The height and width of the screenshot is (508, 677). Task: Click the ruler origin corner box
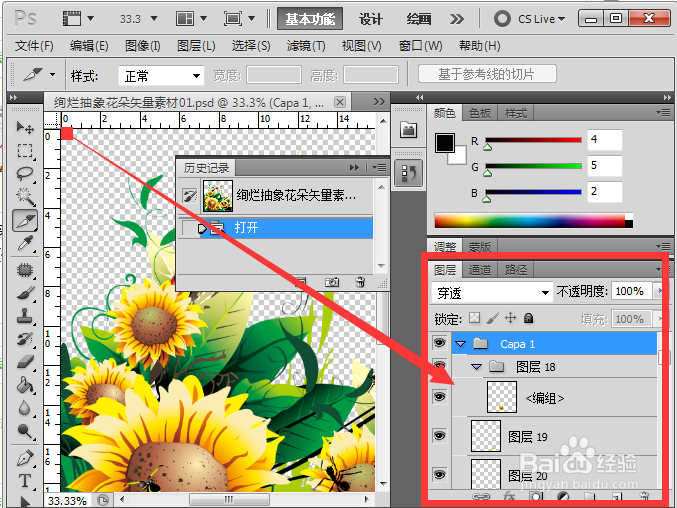pos(51,120)
